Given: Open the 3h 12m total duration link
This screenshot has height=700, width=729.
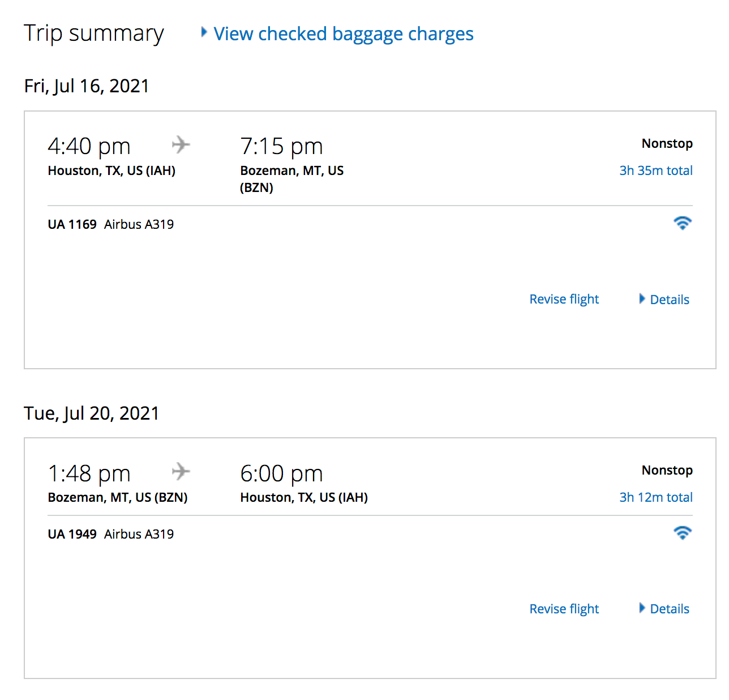Looking at the screenshot, I should click(x=655, y=497).
